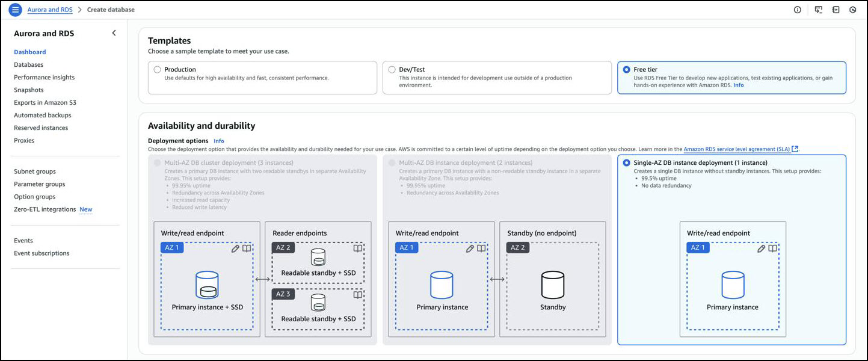Click the hexagon clock icon in top bar

tap(853, 10)
